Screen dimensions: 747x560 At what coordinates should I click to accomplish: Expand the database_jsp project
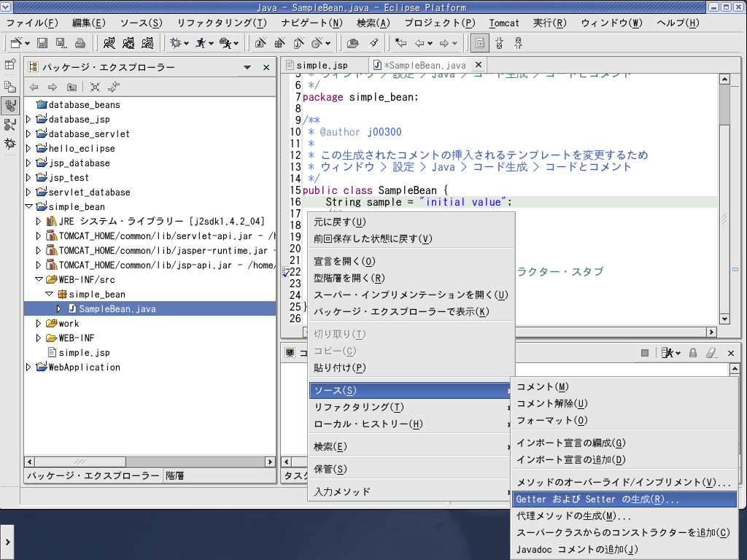pyautogui.click(x=28, y=119)
